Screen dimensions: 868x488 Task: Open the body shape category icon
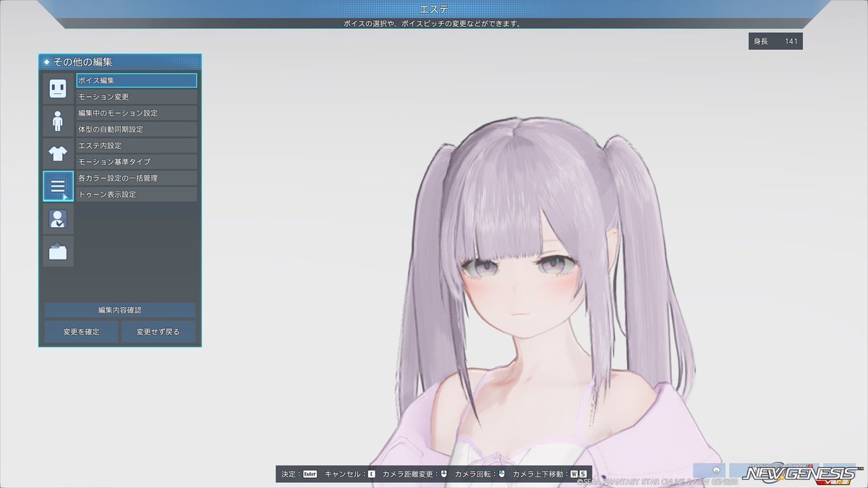(58, 121)
